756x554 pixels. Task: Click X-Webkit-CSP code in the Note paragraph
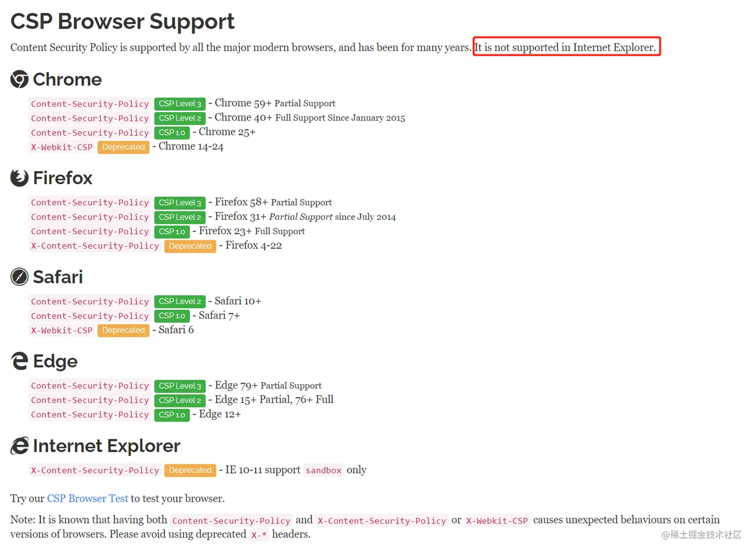(x=497, y=521)
